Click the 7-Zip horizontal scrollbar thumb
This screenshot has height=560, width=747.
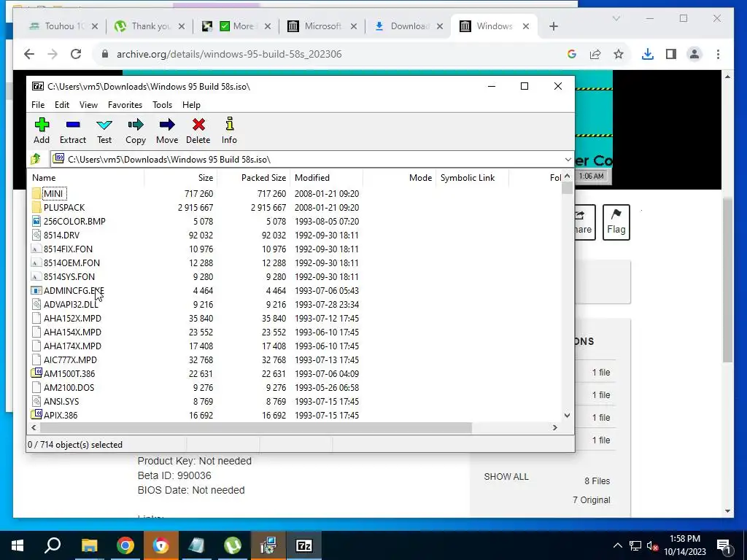255,427
